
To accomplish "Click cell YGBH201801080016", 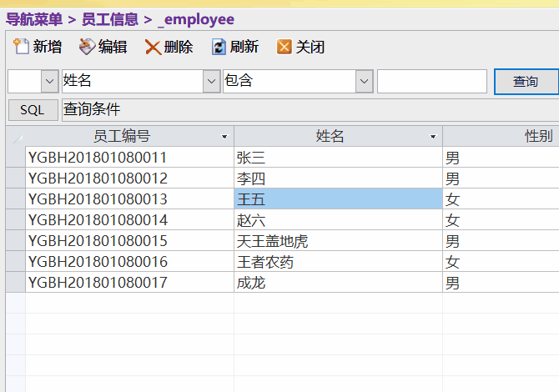I will tap(130, 262).
